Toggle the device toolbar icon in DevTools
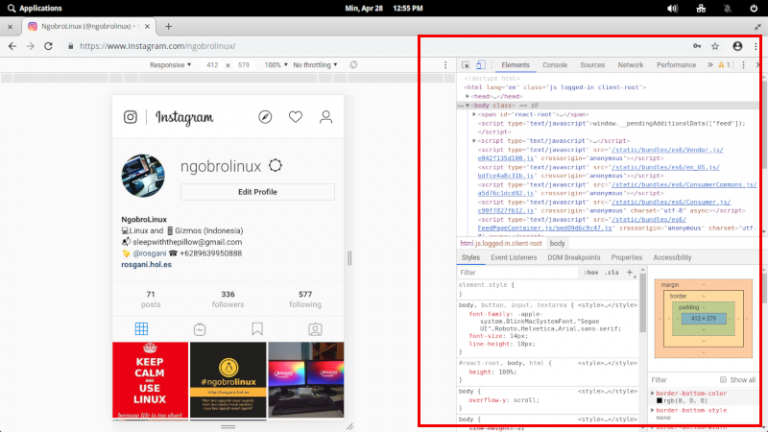Viewport: 768px width, 432px height. tap(480, 65)
